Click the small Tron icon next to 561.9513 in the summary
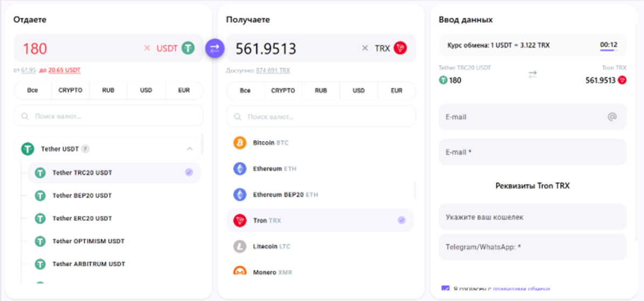This screenshot has width=644, height=301. (622, 80)
